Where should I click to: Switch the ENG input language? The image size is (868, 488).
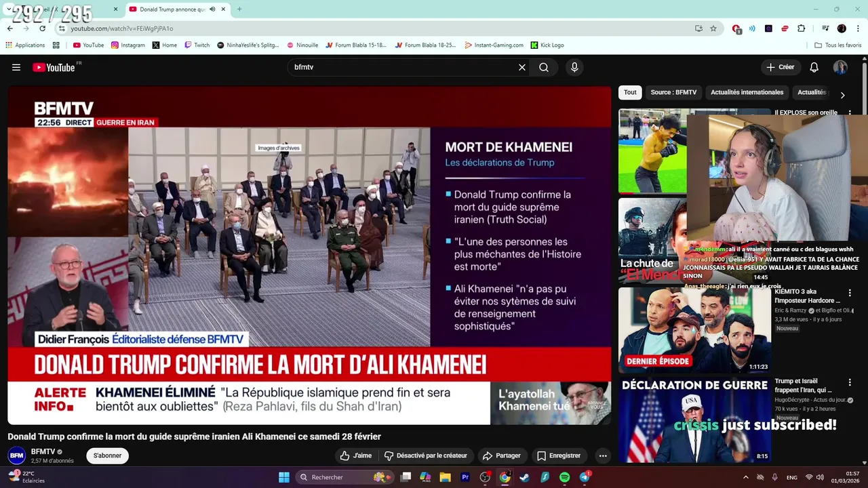click(791, 477)
